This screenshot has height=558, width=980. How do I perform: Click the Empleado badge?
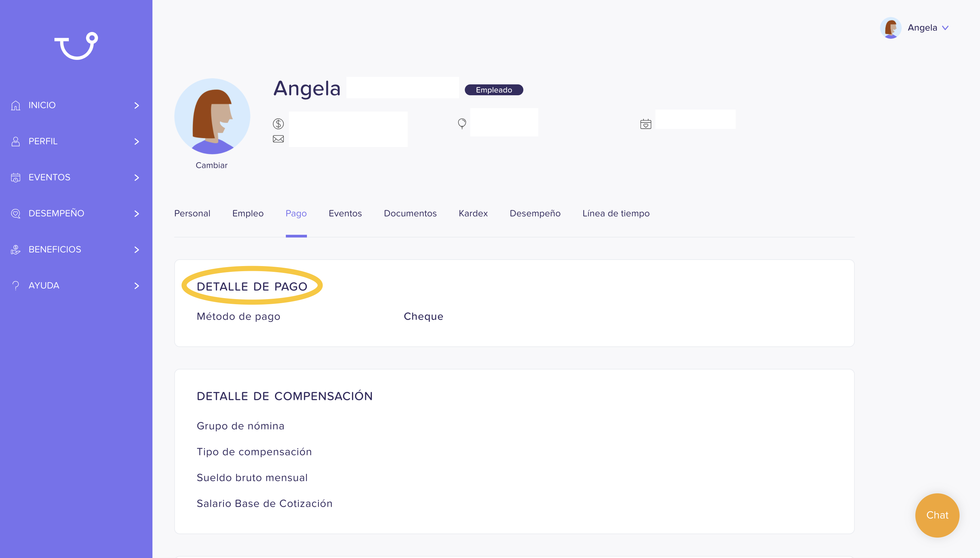pos(494,90)
